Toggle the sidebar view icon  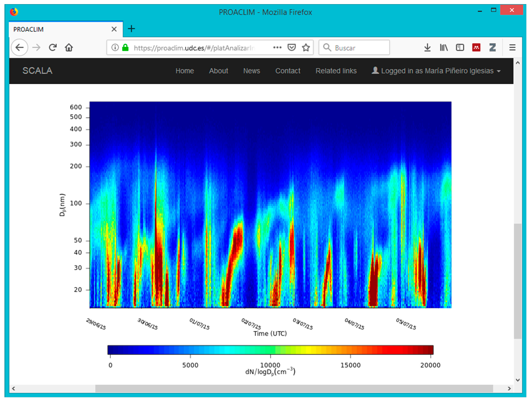[x=460, y=48]
